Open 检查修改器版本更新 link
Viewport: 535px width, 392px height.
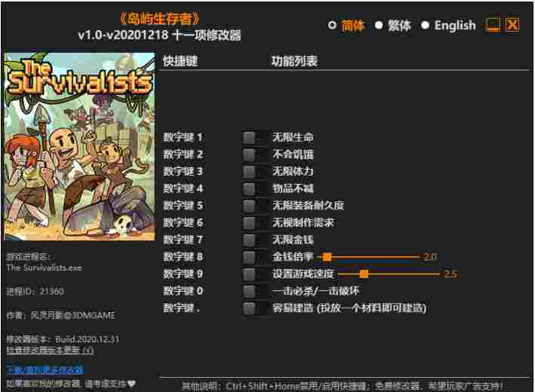(50, 350)
